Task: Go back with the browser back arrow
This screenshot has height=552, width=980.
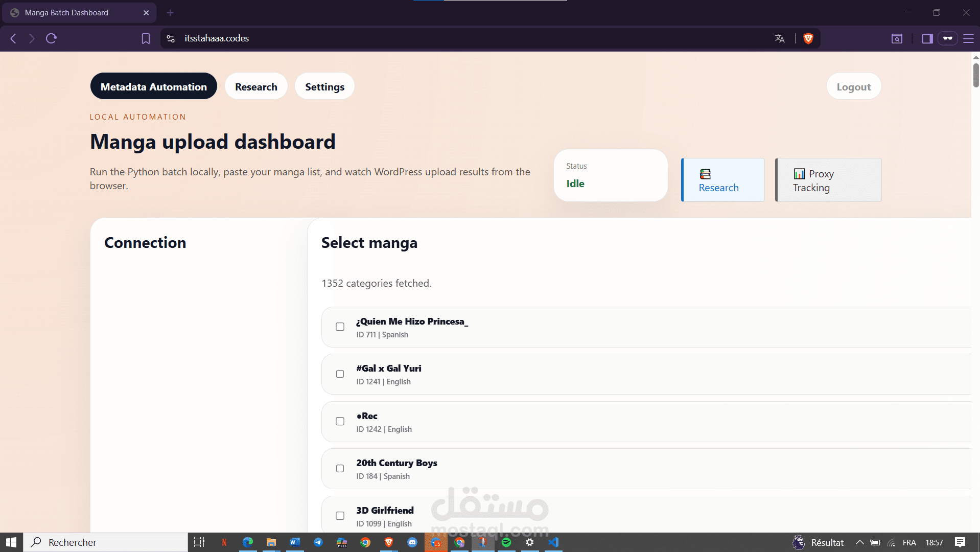Action: pyautogui.click(x=14, y=38)
